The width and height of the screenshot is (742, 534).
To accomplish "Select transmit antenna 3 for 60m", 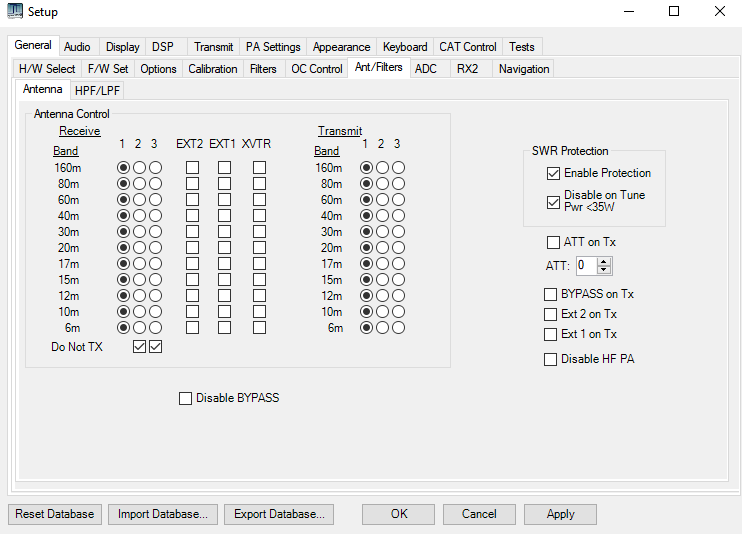I will point(398,200).
